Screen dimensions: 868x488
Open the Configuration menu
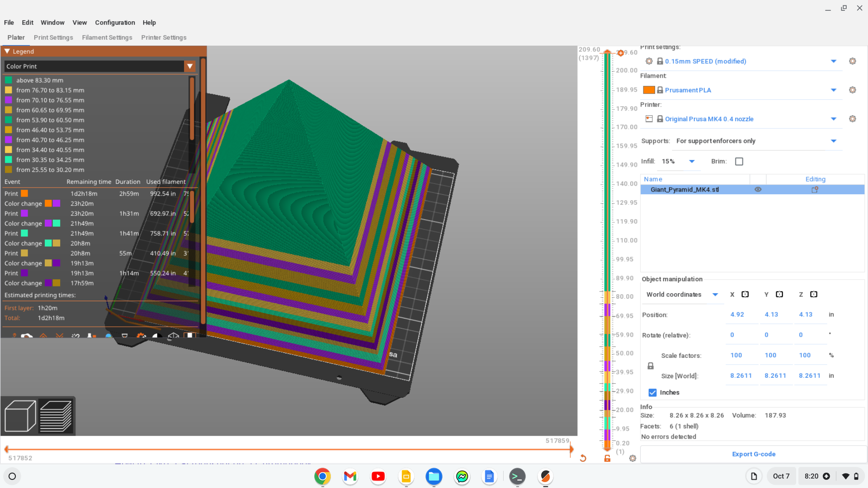pos(115,23)
